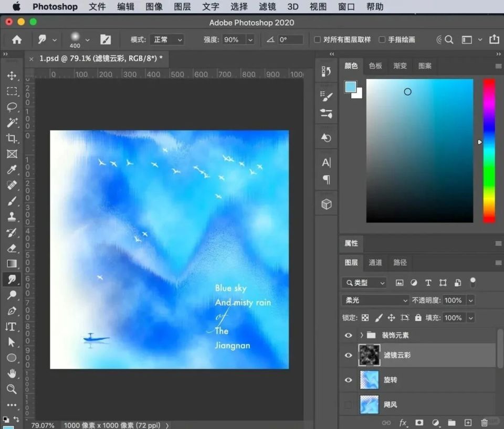Viewport: 504px width, 429px height.
Task: Open the 滤镜 menu
Action: click(267, 7)
